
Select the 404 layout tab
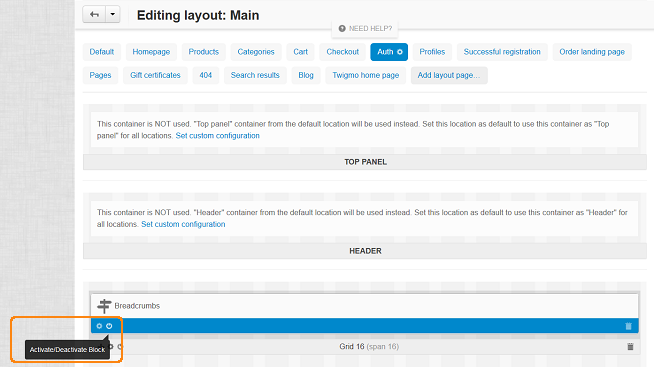click(x=206, y=75)
